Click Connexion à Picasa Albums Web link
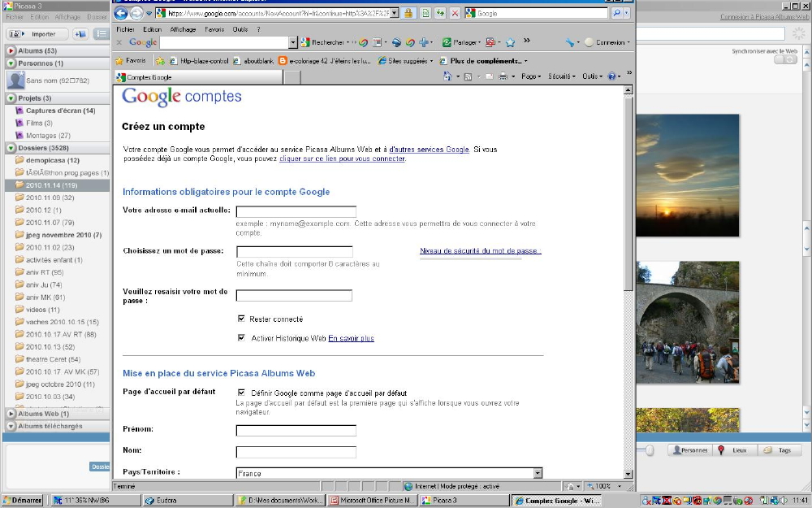Viewport: 812px width, 508px height. click(764, 16)
